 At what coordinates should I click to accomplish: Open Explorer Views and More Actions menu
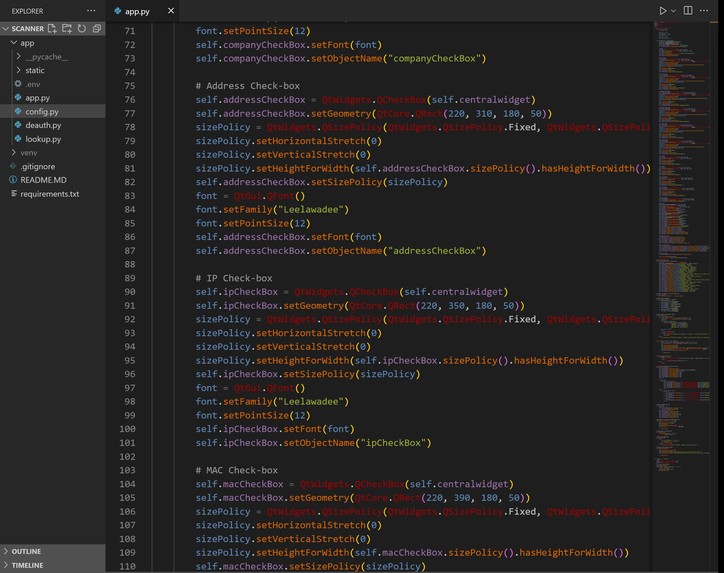coord(91,11)
